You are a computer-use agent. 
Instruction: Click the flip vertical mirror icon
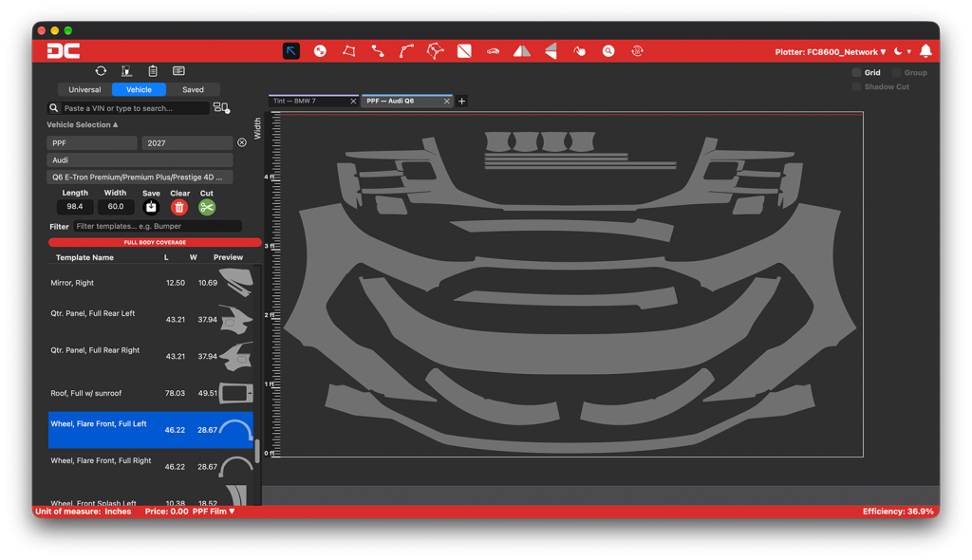[x=551, y=51]
